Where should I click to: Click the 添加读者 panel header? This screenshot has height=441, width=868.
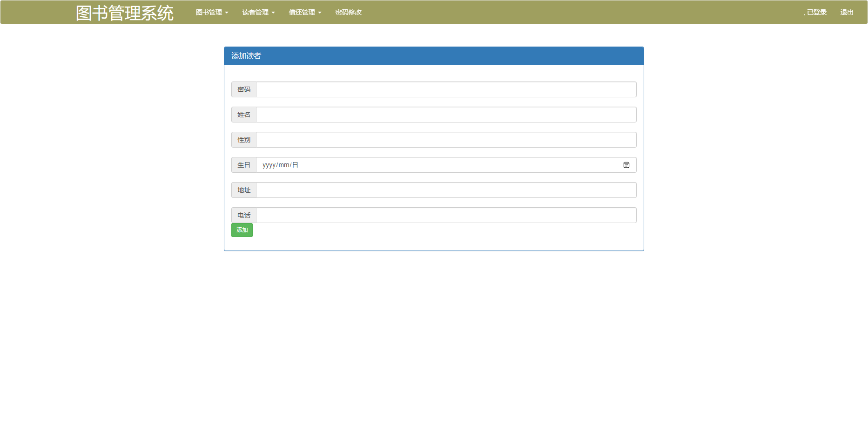tap(433, 56)
